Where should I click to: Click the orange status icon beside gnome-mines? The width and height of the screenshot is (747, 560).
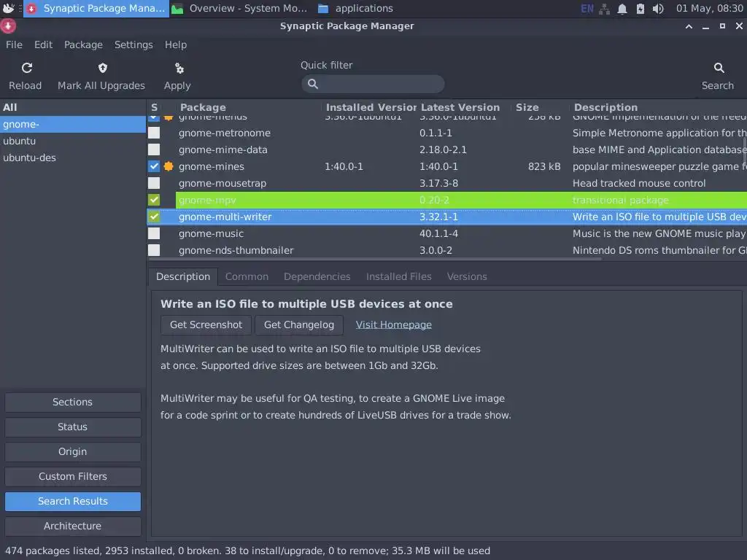click(x=169, y=166)
